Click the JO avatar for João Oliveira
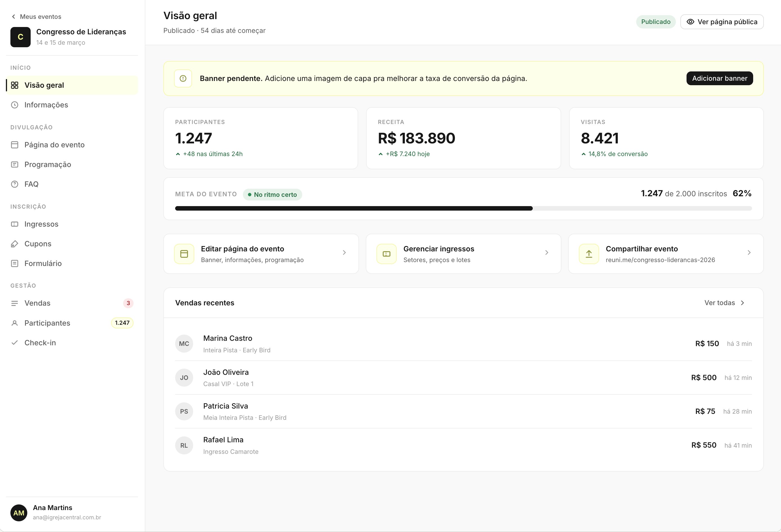Screen dimensions: 781x532 [184, 377]
